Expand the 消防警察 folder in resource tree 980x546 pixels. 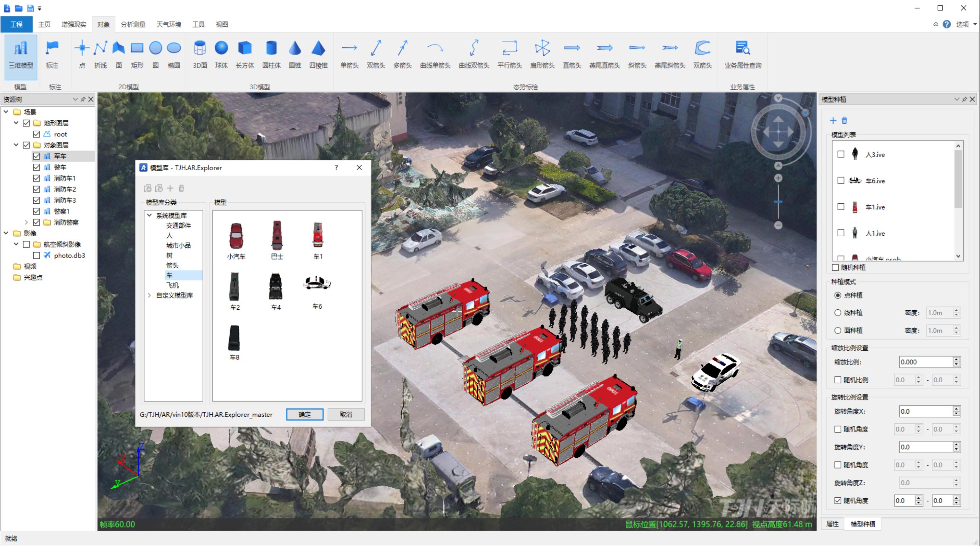click(x=26, y=222)
